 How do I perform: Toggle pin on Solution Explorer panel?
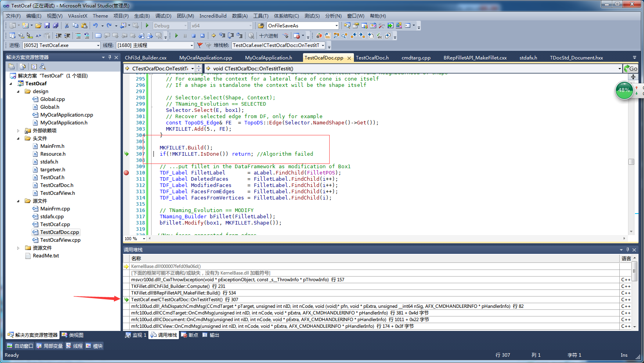(x=110, y=57)
